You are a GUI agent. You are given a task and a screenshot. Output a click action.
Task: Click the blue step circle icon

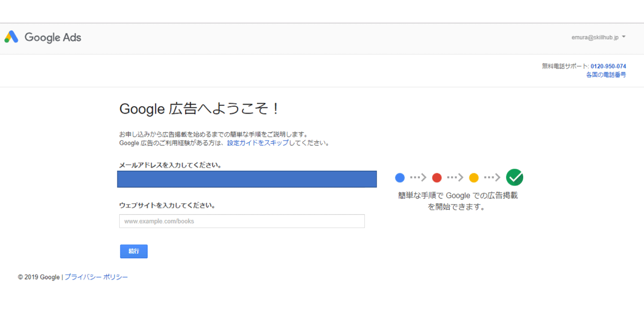point(399,178)
